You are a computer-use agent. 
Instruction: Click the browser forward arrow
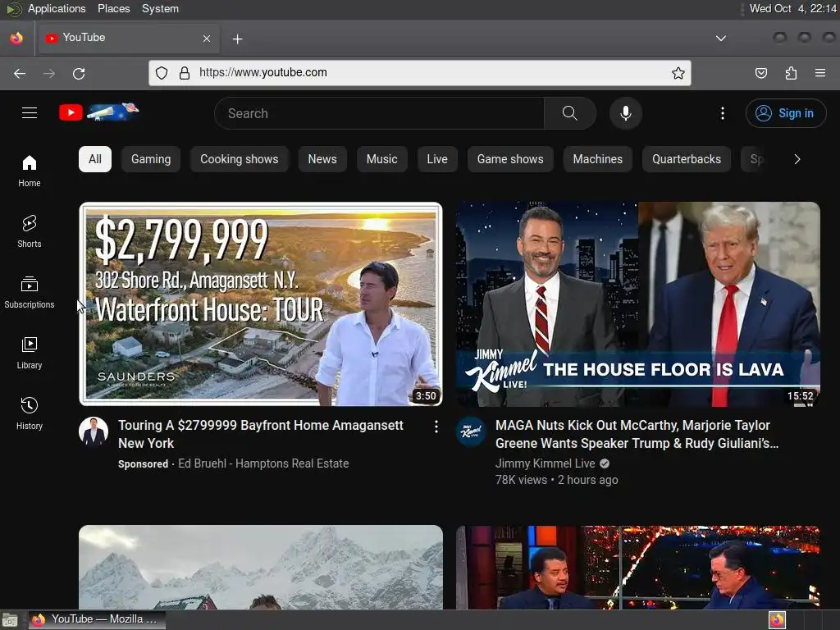[49, 73]
